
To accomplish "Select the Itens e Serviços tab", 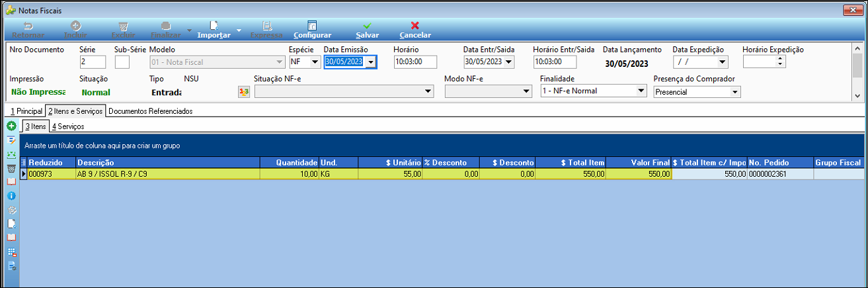I will pos(75,111).
